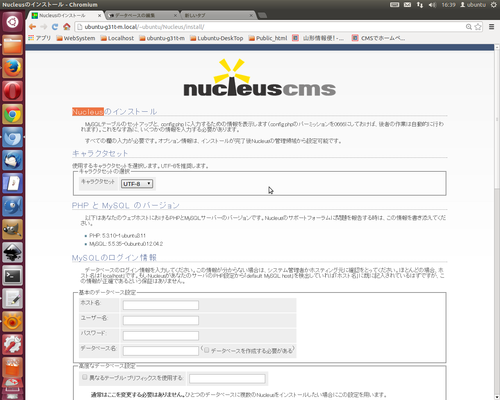Open the アプリ apps bookmark
The height and width of the screenshot is (400, 500).
(x=40, y=38)
